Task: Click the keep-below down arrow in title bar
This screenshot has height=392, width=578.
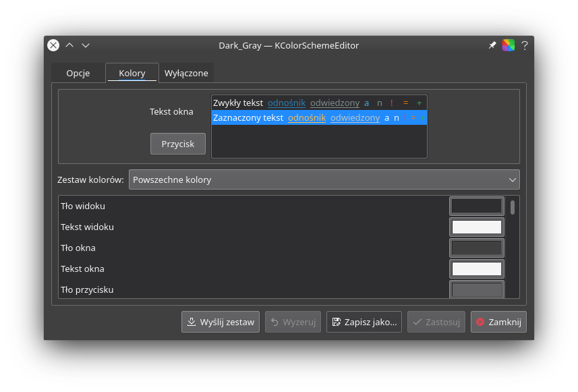Action: [x=86, y=45]
